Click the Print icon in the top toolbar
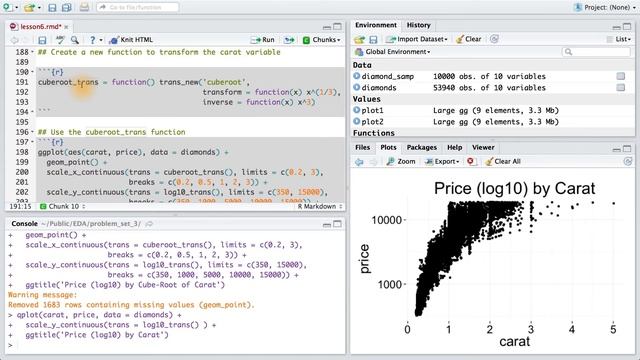Screen dimensions: 640x360 [84, 7]
